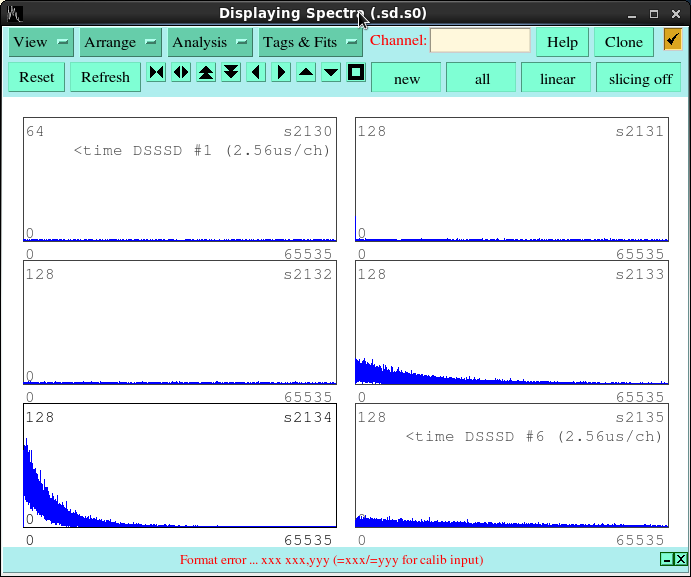The image size is (691, 577).
Task: Open the View dropdown menu
Action: (41, 42)
